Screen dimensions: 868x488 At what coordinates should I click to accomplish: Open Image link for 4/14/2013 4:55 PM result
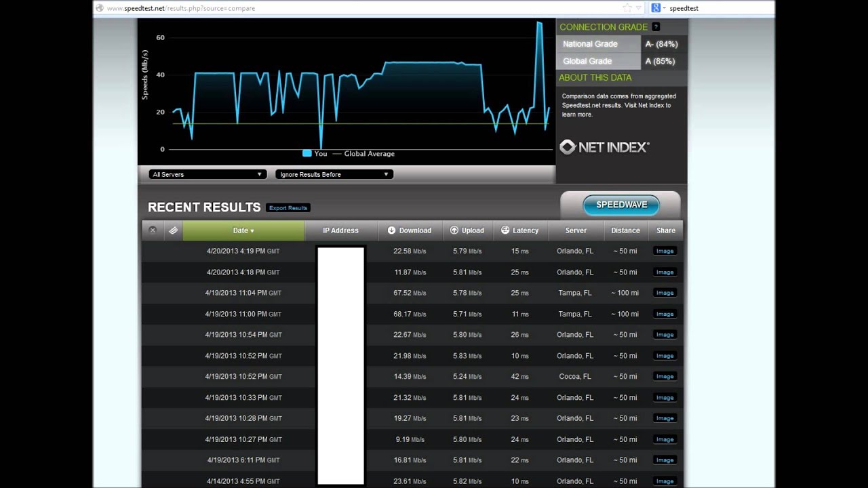click(665, 481)
